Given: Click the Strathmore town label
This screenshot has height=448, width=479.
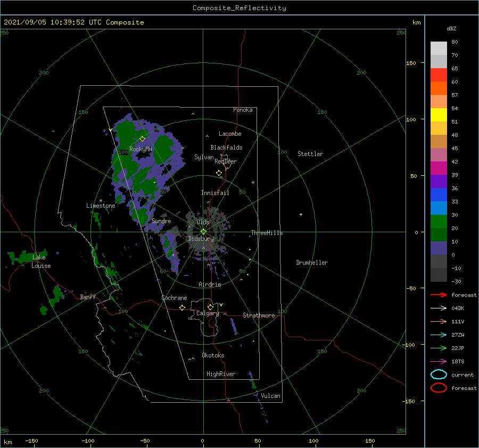Looking at the screenshot, I should pyautogui.click(x=259, y=315).
